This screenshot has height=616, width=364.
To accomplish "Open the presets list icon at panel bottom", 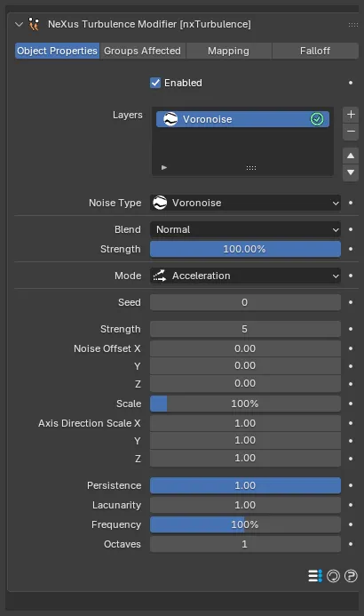I will click(315, 576).
